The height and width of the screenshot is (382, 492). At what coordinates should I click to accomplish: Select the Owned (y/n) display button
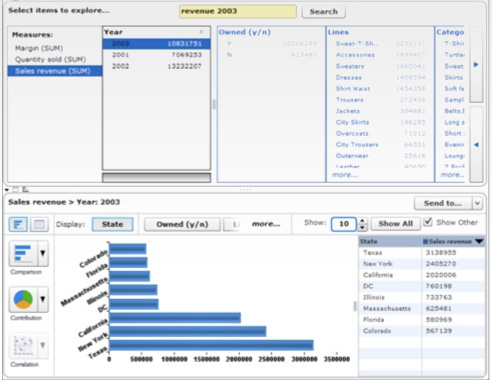(182, 224)
